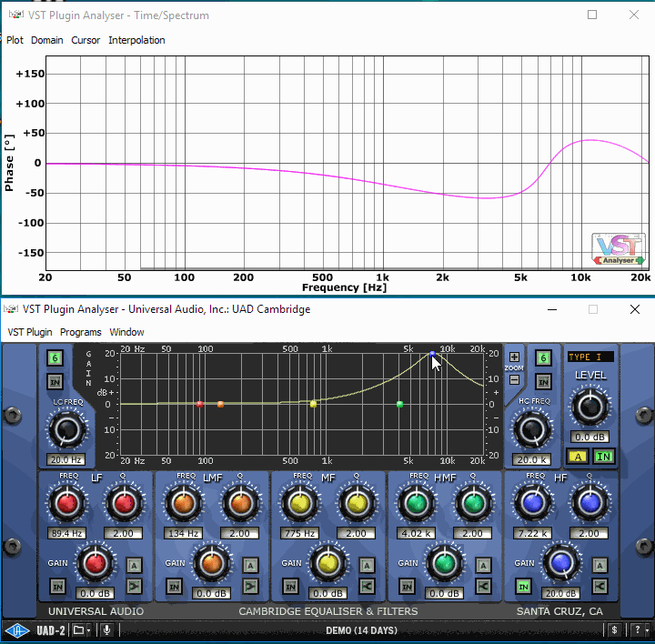
Task: Click the red LF FREQ knob
Action: click(67, 503)
